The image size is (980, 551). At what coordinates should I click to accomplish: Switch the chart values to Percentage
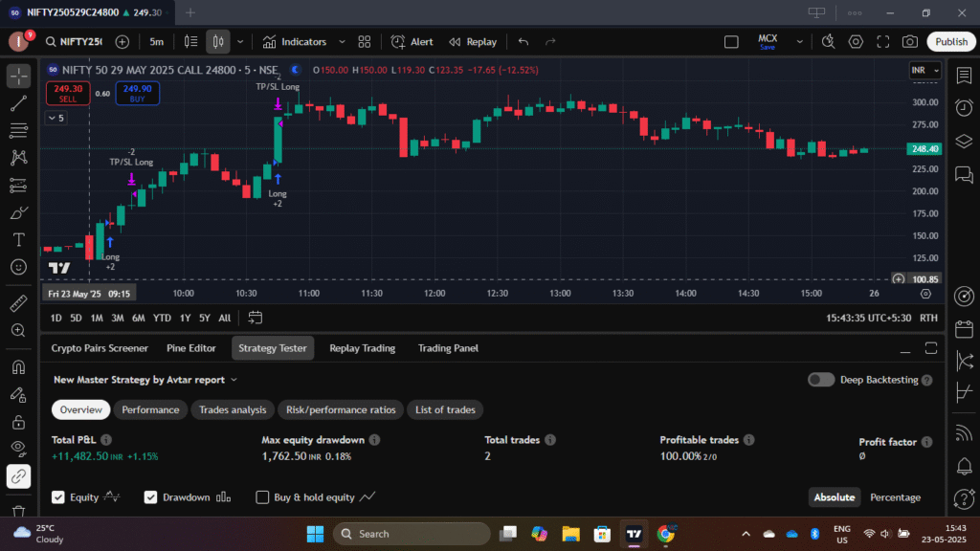[895, 497]
